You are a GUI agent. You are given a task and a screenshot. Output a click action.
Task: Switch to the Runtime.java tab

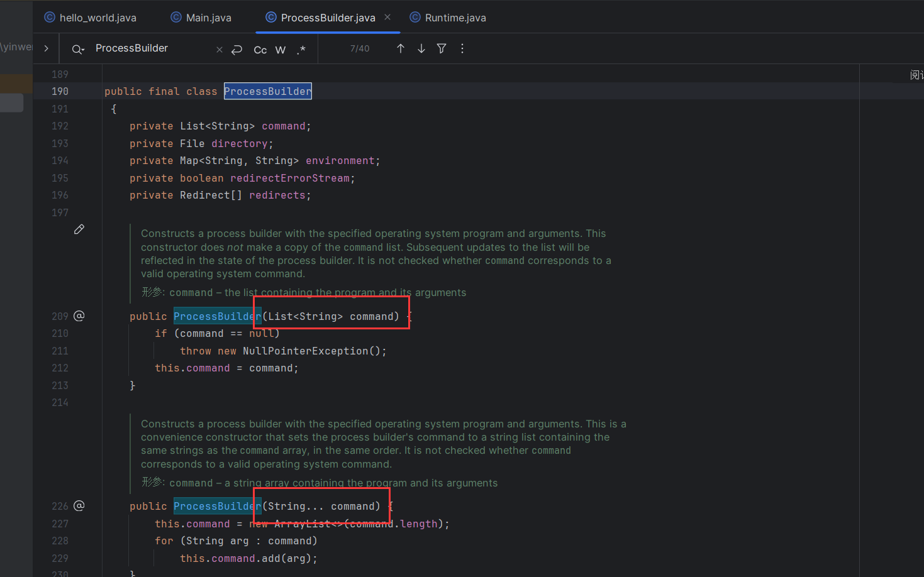(448, 18)
